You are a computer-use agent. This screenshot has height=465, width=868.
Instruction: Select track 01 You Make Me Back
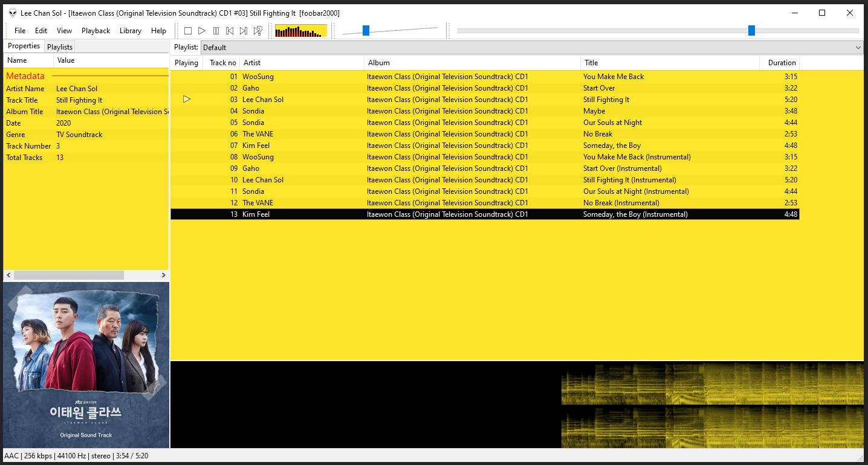(485, 77)
